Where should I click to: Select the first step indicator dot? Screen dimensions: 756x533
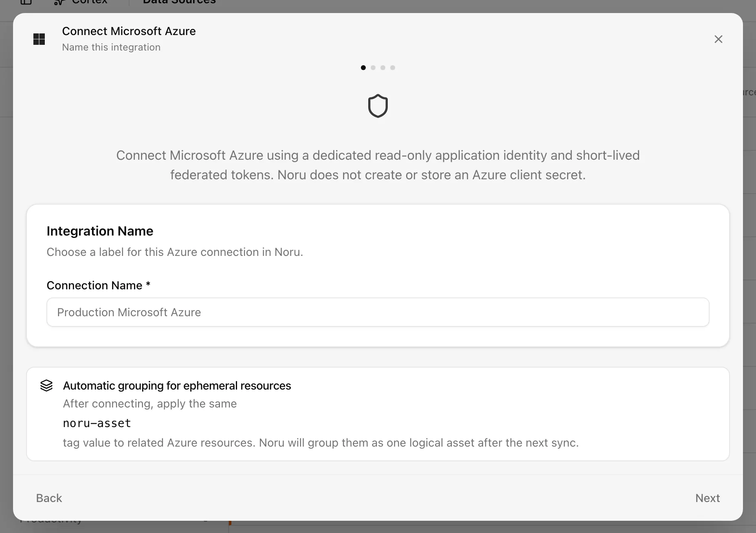click(363, 68)
